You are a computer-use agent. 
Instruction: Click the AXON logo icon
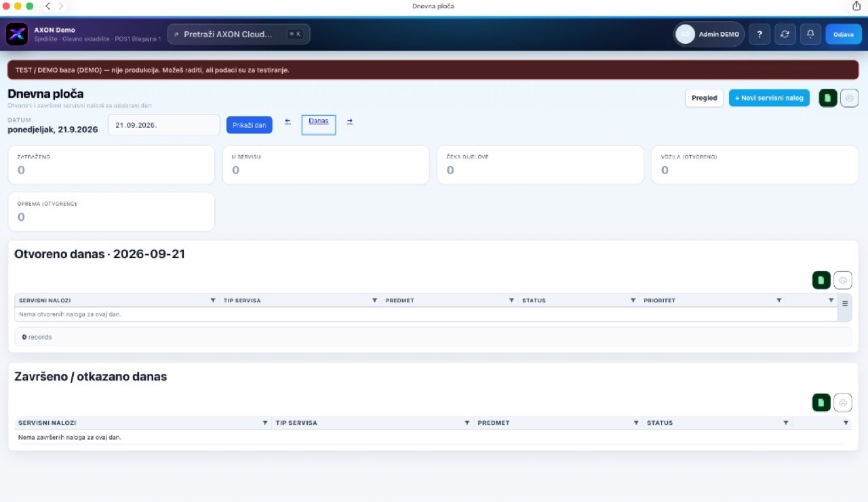pyautogui.click(x=17, y=34)
